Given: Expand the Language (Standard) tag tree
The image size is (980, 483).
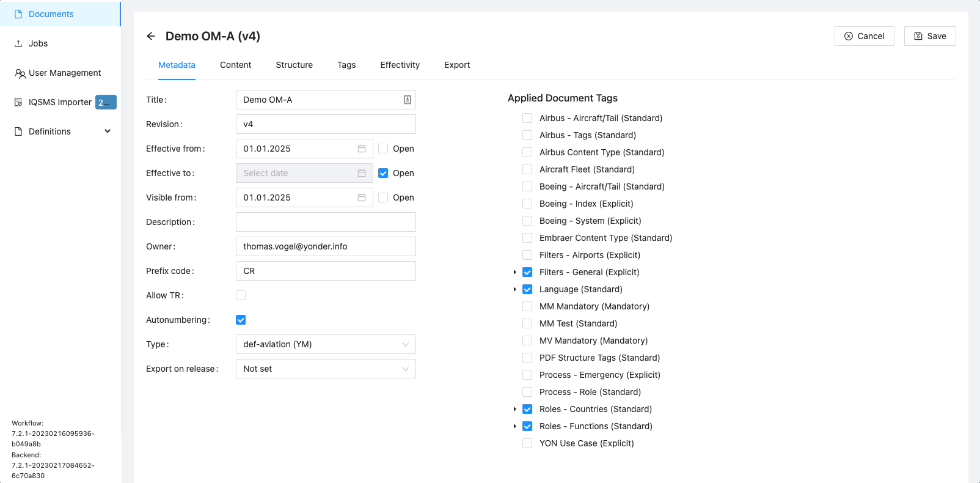Looking at the screenshot, I should point(514,289).
